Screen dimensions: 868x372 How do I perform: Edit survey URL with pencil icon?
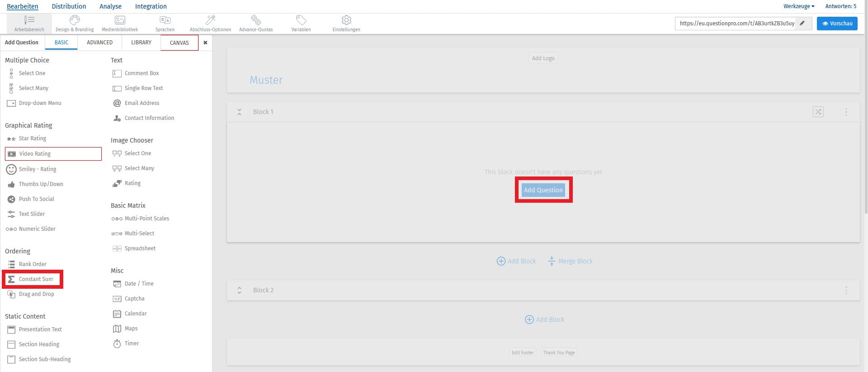pos(802,23)
